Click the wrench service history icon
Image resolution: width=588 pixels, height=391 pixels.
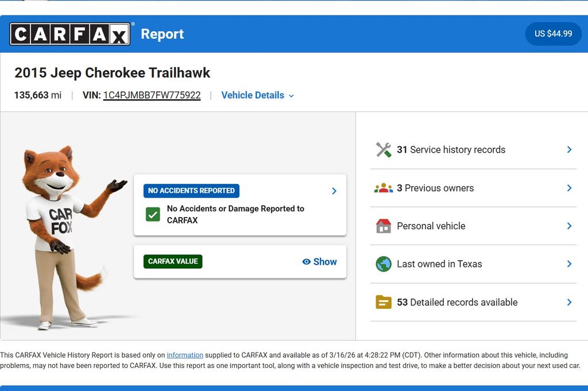[383, 150]
